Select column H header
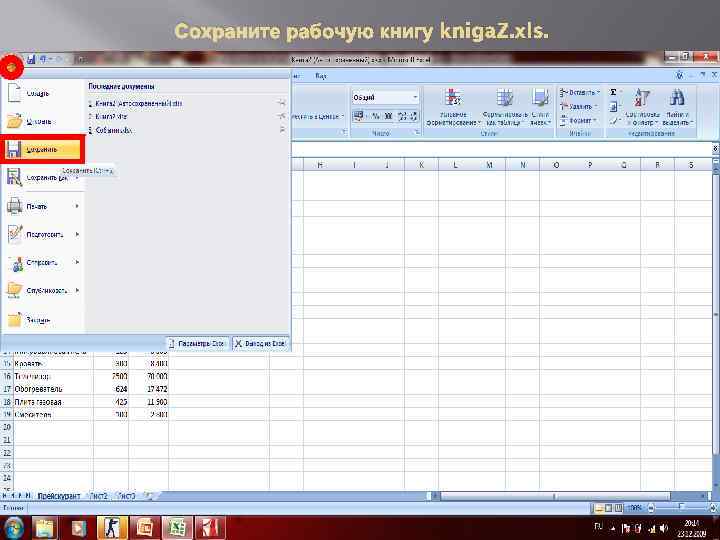The image size is (720, 540). 320,164
